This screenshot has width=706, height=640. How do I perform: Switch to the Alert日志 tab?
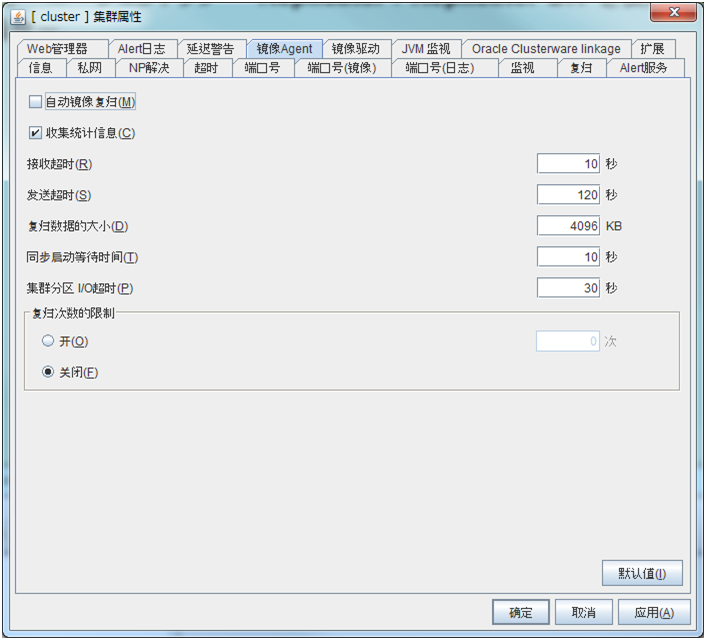[x=142, y=49]
